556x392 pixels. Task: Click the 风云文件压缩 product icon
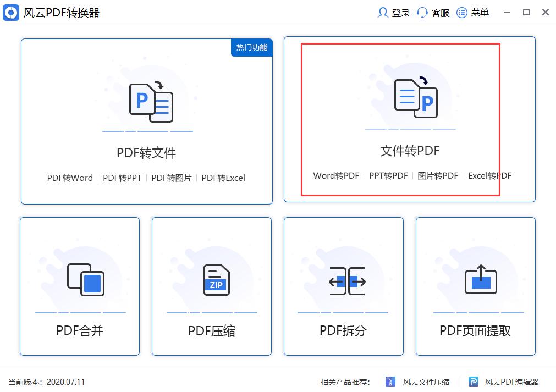point(390,381)
